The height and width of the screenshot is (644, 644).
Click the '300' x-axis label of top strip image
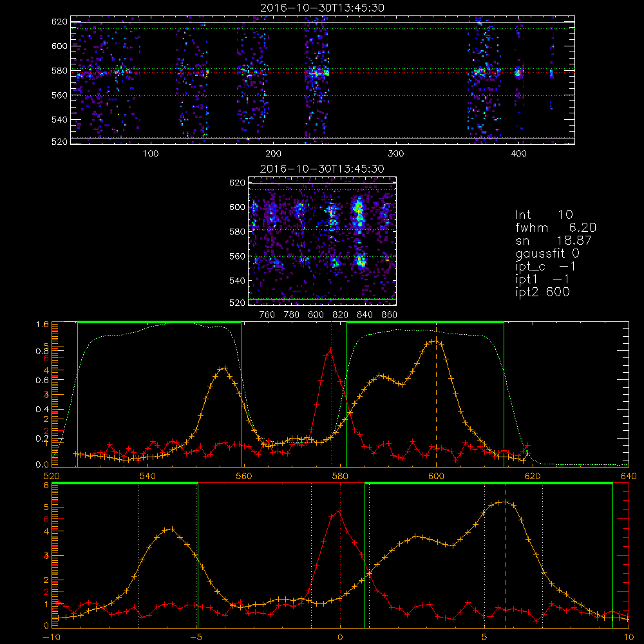click(x=396, y=154)
